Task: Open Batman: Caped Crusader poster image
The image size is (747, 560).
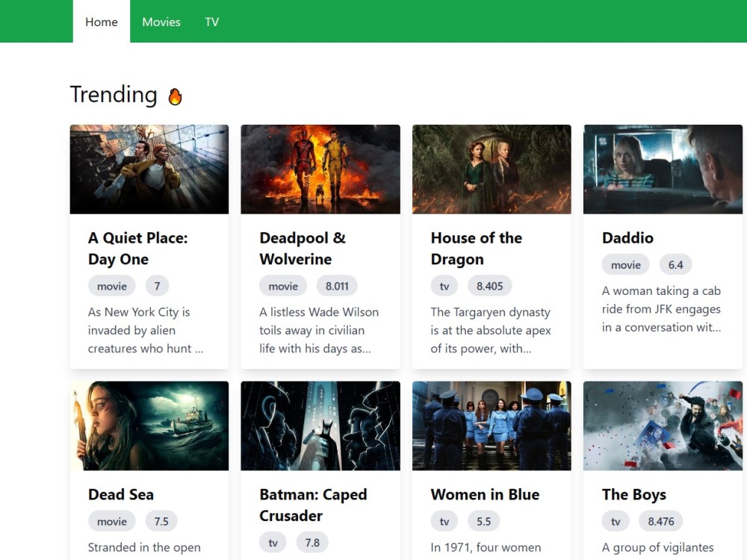Action: pos(320,426)
